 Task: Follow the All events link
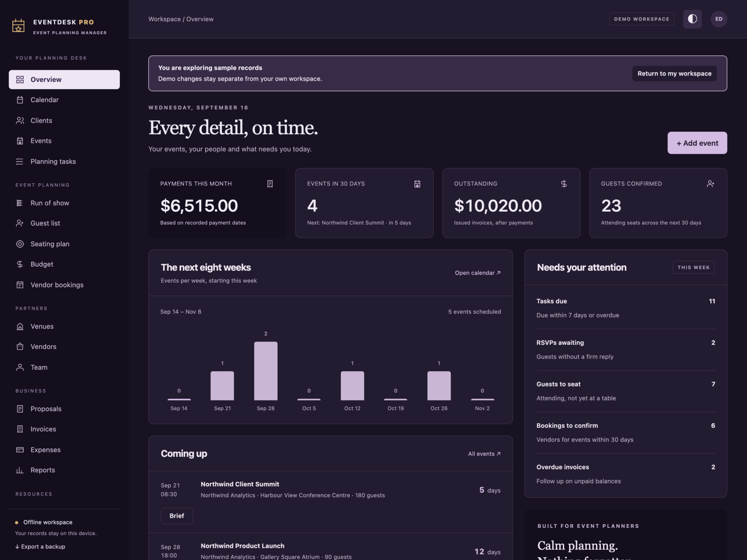click(x=484, y=454)
